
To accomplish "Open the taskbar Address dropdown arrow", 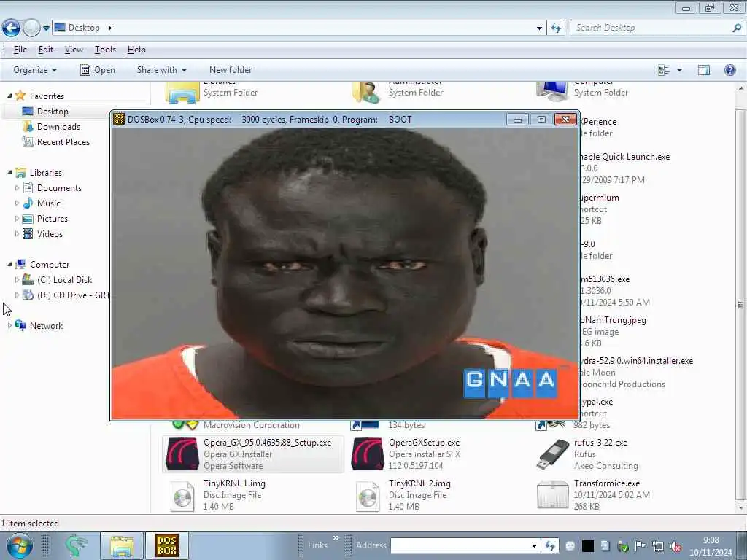I will pos(535,545).
